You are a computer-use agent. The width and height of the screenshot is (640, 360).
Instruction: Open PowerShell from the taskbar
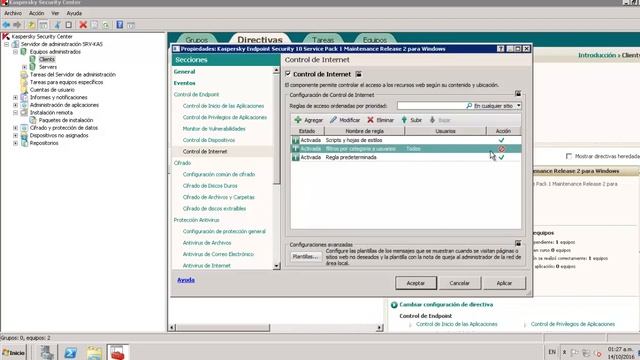pyautogui.click(x=70, y=353)
